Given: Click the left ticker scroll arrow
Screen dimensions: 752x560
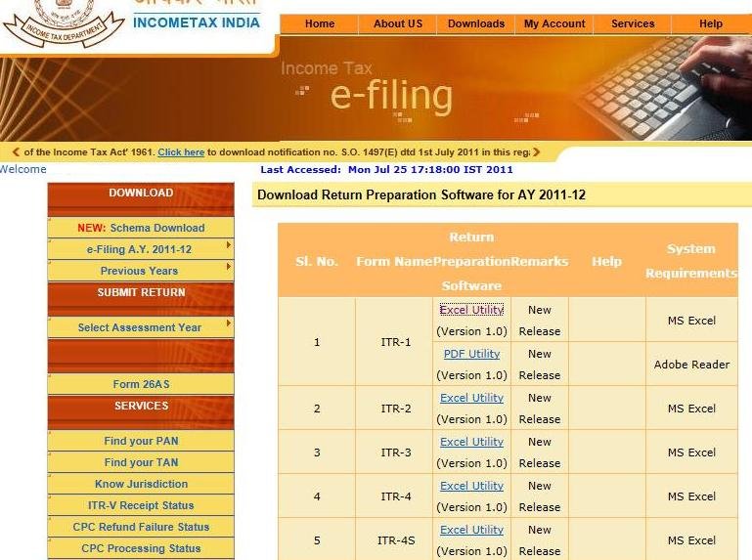Looking at the screenshot, I should (x=16, y=152).
